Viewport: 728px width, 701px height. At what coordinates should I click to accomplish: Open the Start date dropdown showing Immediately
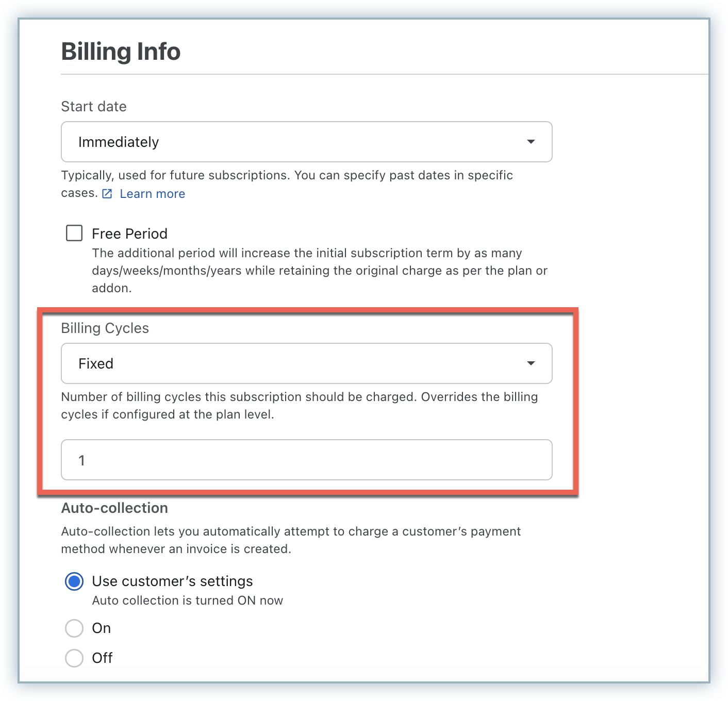[x=306, y=142]
